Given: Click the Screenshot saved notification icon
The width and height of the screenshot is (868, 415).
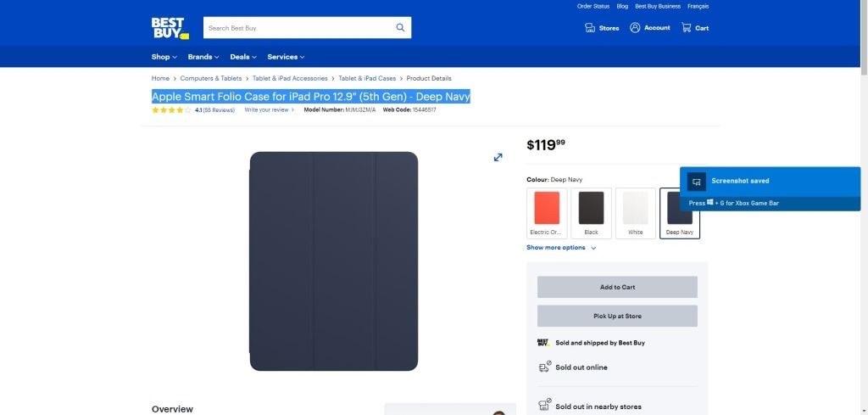Looking at the screenshot, I should 696,182.
